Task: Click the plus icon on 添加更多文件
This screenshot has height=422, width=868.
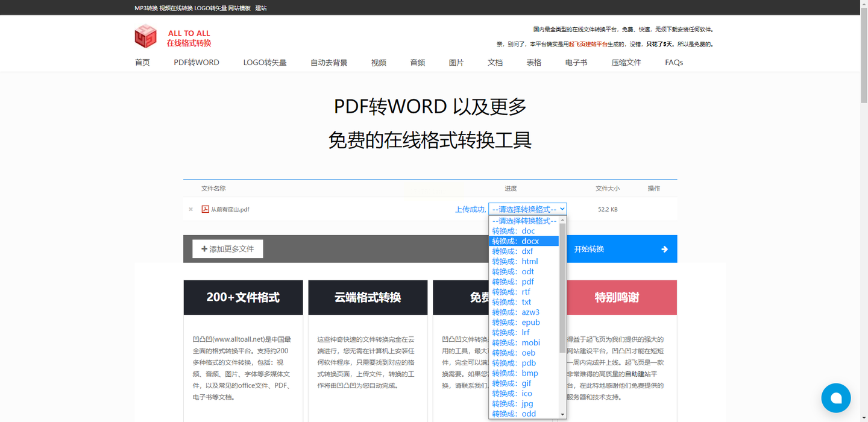Action: pyautogui.click(x=204, y=249)
